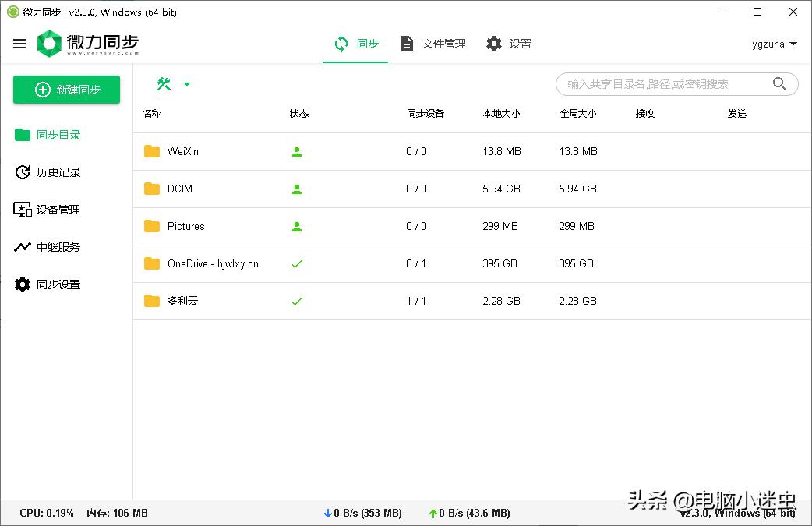Open the ygzuha account dropdown

click(775, 44)
